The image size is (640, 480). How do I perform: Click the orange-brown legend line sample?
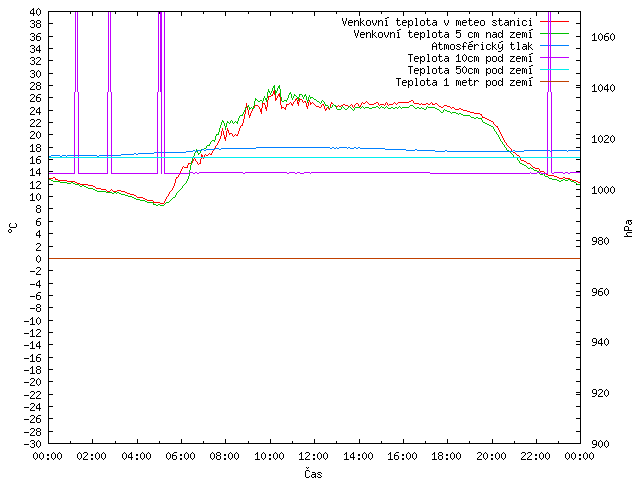pos(554,82)
